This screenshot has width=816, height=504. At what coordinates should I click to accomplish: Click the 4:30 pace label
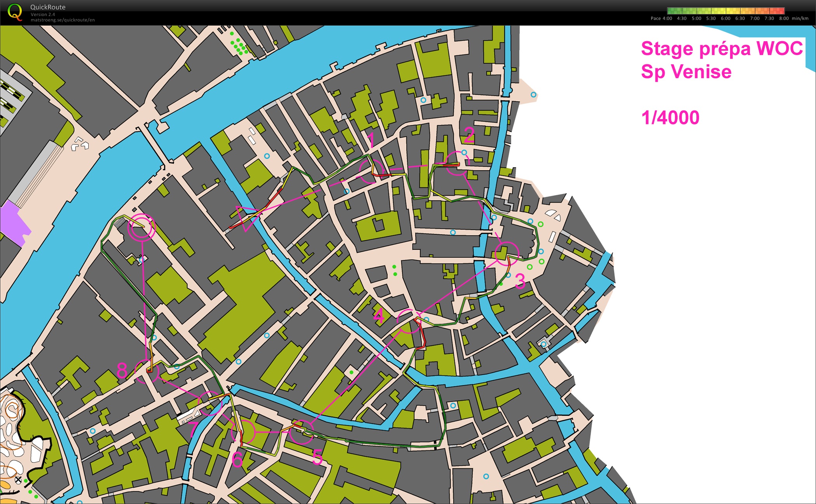(x=681, y=18)
